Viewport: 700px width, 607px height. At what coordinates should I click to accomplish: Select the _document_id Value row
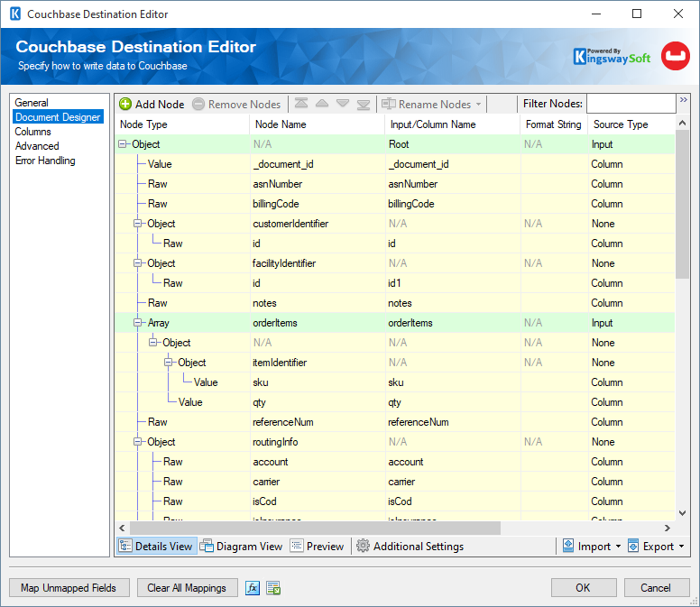tap(394, 164)
